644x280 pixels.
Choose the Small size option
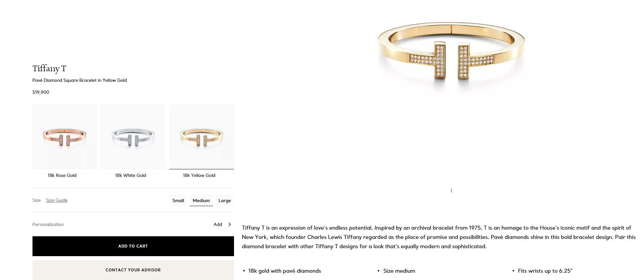point(178,200)
